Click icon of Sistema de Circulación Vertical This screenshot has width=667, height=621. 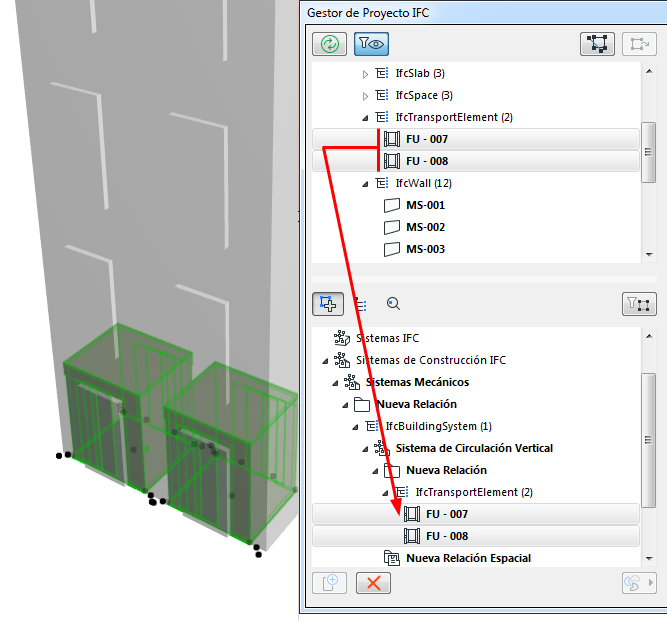coord(382,448)
